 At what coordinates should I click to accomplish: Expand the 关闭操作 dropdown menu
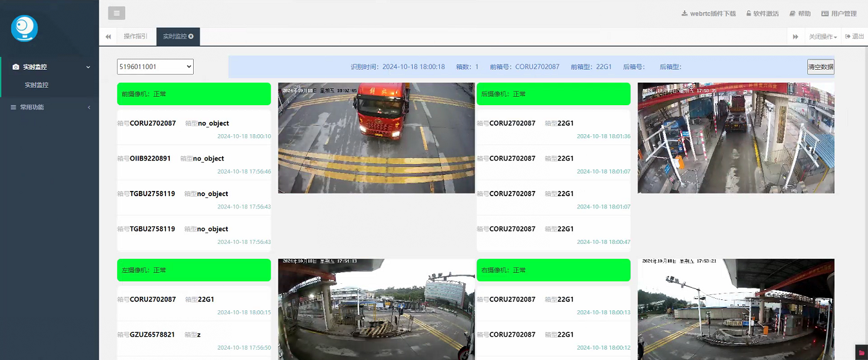(823, 37)
